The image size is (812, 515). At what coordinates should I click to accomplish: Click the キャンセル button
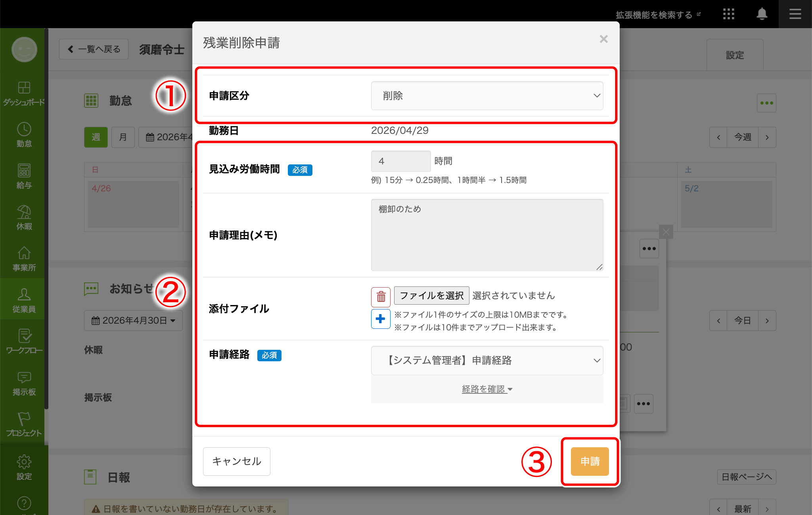point(237,462)
